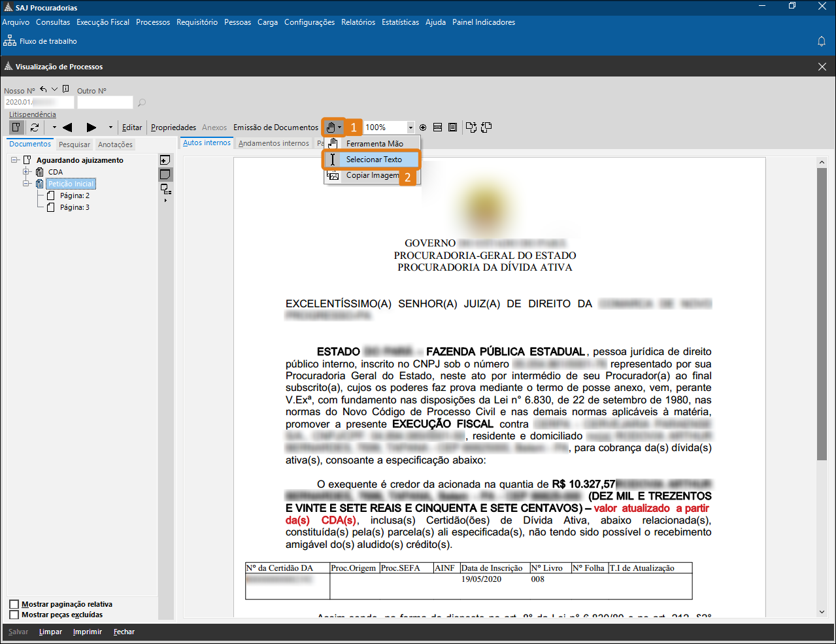Expand the CDA tree node
This screenshot has height=644, width=836.
[27, 172]
